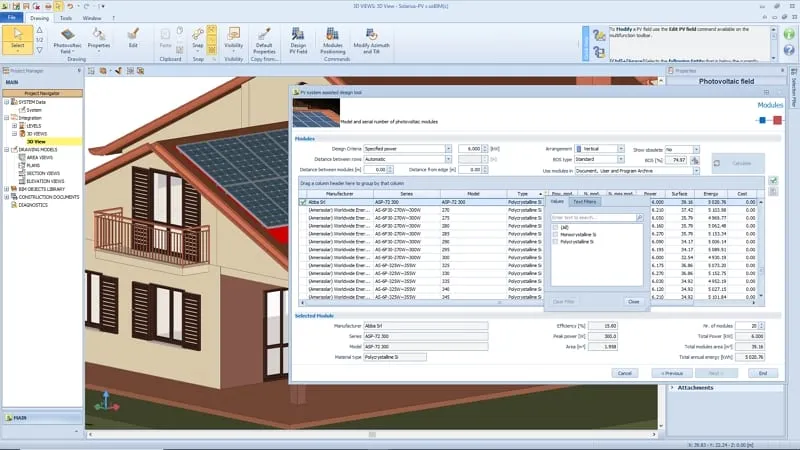Expand the Arrangement dropdown
Image resolution: width=800 pixels, height=450 pixels.
(618, 148)
